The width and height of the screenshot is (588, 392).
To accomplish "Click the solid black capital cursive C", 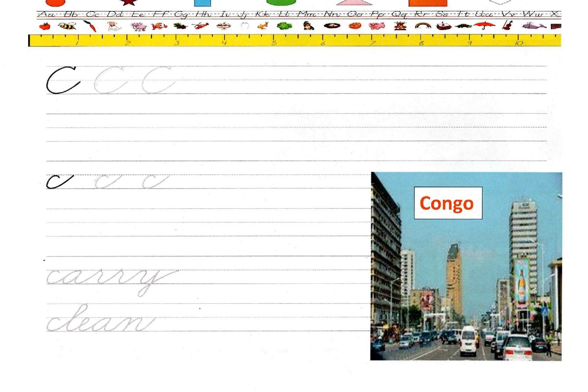I will coord(62,80).
